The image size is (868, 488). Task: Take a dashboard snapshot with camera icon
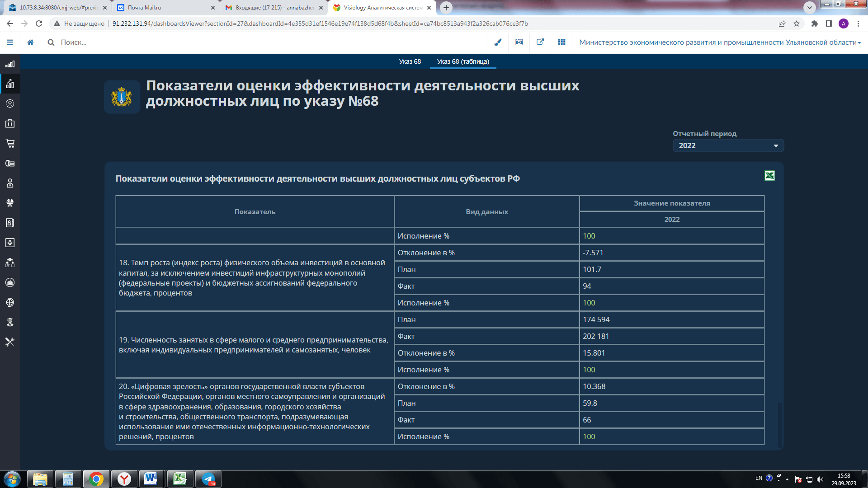(519, 42)
